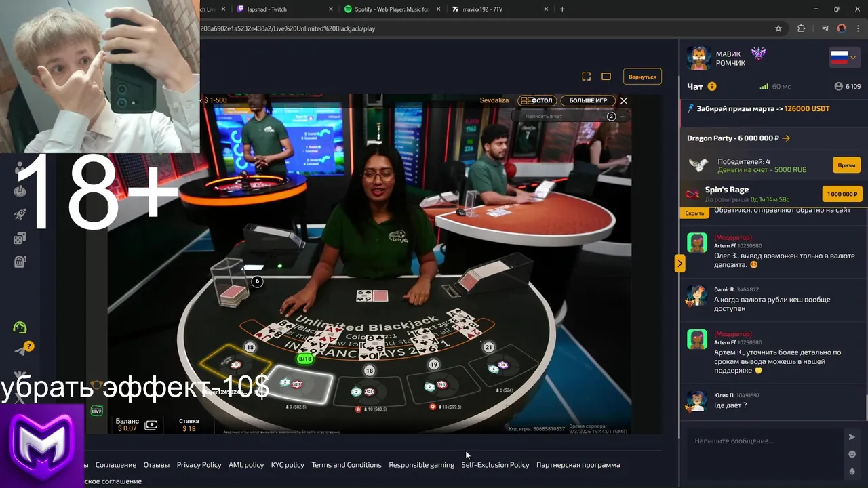The height and width of the screenshot is (488, 868).
Task: Expand the Russian flag language dropdown
Action: coord(844,58)
